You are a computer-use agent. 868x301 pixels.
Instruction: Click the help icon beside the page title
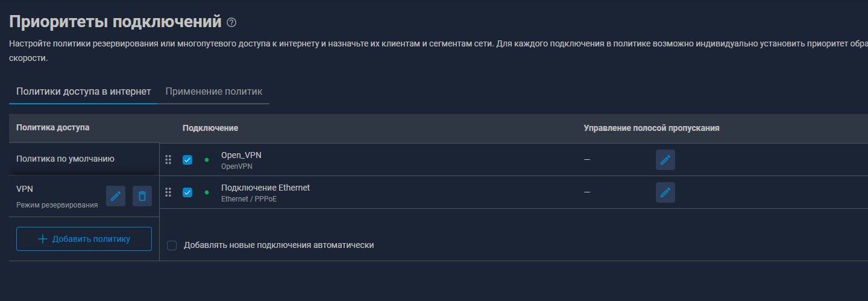[231, 23]
